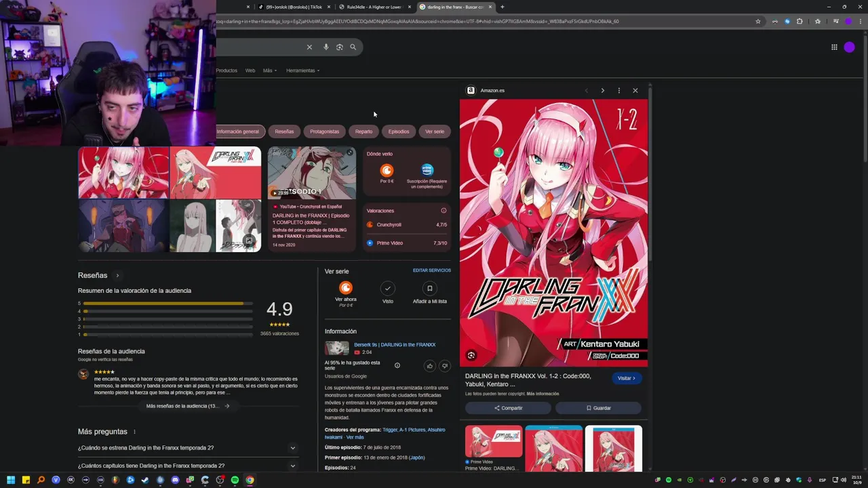Open a new browser tab

point(502,7)
